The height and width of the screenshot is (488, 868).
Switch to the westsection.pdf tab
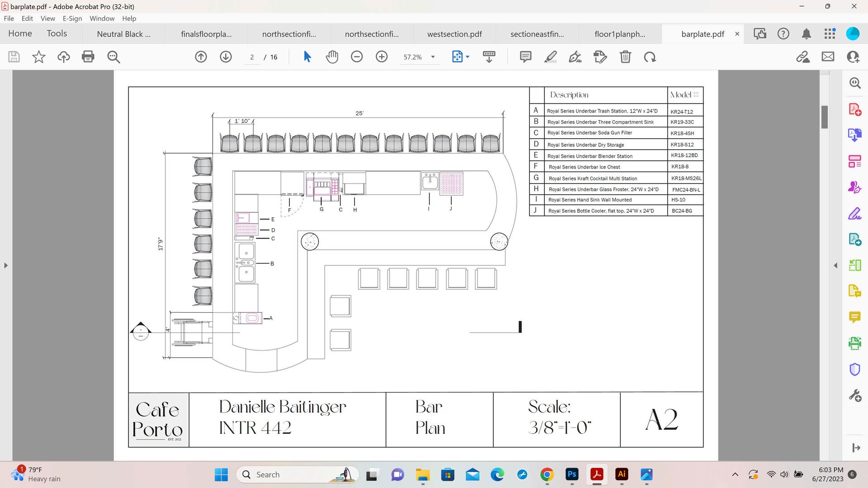coord(454,34)
